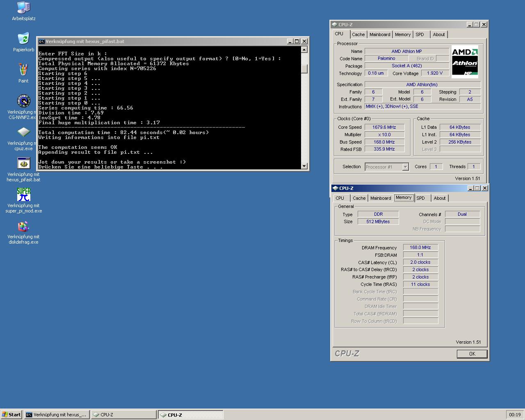Minimize the upper CPU-Z window
Screen dimensions: 525x420
(470, 25)
